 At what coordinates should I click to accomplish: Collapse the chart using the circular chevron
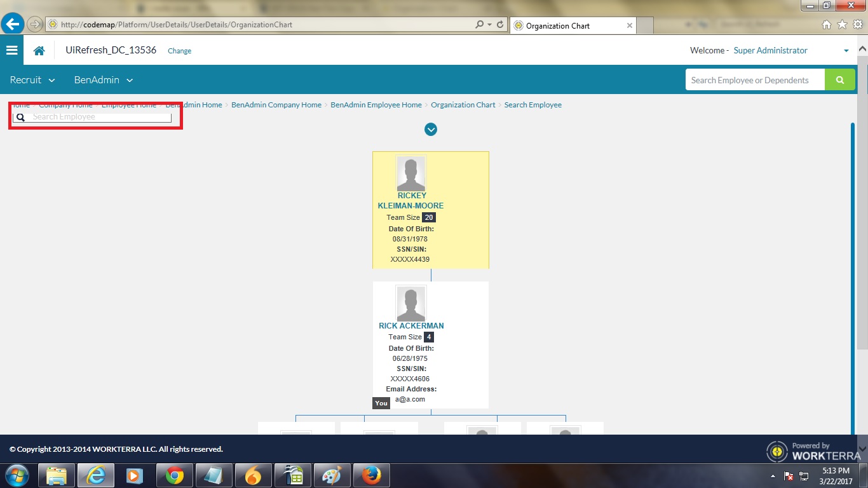point(431,130)
